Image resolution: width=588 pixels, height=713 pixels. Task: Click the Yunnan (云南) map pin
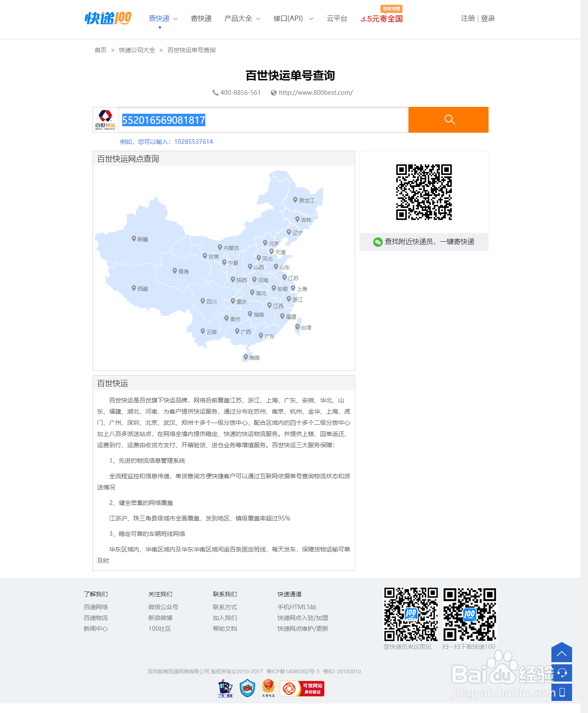(203, 331)
